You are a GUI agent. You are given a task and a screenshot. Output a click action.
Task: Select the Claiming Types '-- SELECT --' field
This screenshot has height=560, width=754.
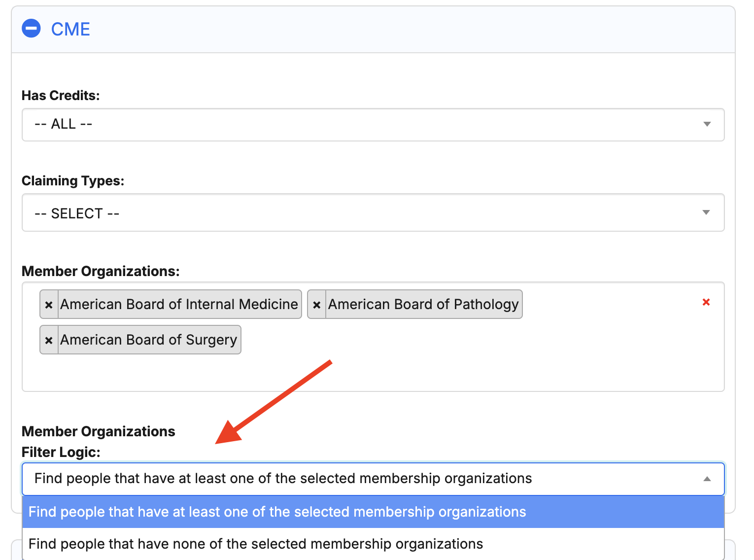tap(373, 212)
